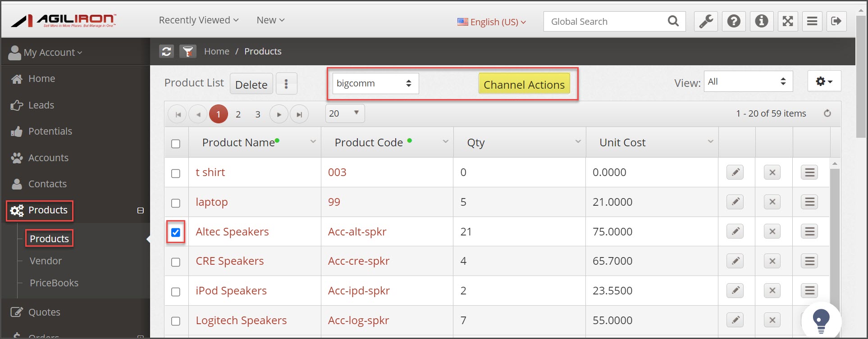Open the View All dropdown
868x339 pixels.
point(748,81)
